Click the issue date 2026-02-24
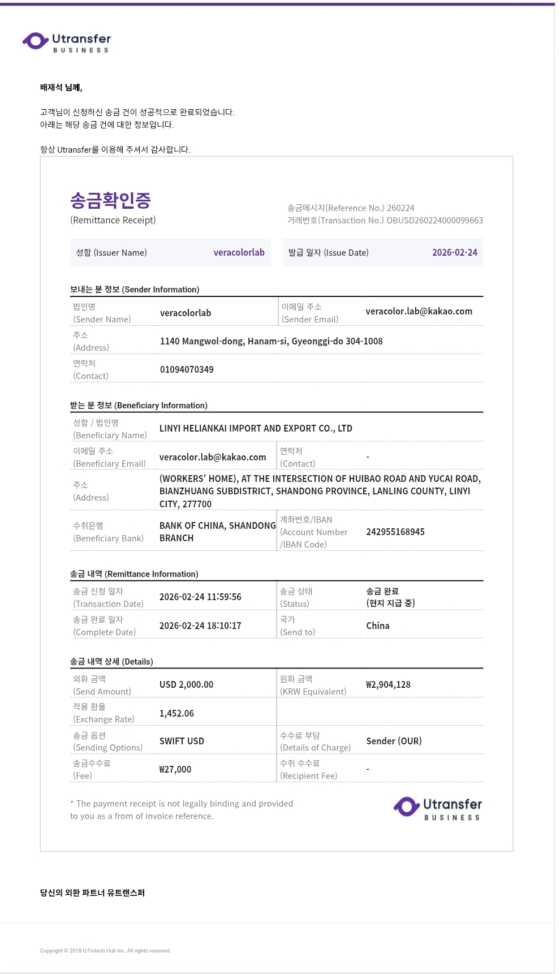 [x=454, y=253]
